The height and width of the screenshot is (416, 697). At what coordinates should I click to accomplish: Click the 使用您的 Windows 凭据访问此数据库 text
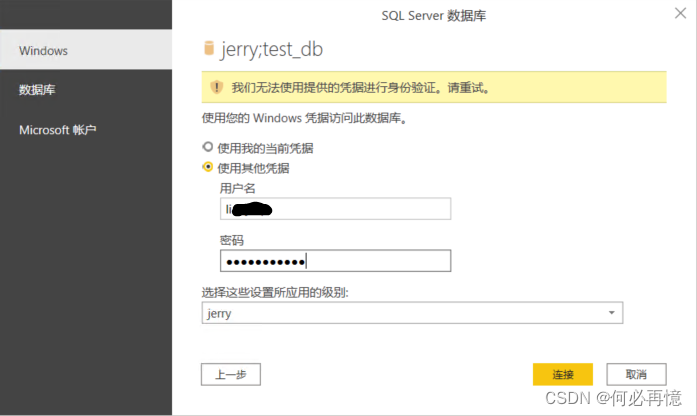coord(304,118)
